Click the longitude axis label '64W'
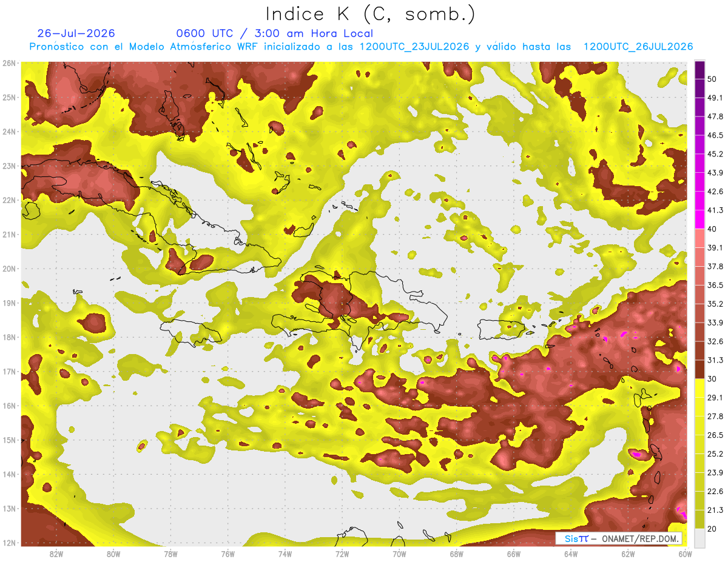728x562 pixels. pyautogui.click(x=570, y=554)
